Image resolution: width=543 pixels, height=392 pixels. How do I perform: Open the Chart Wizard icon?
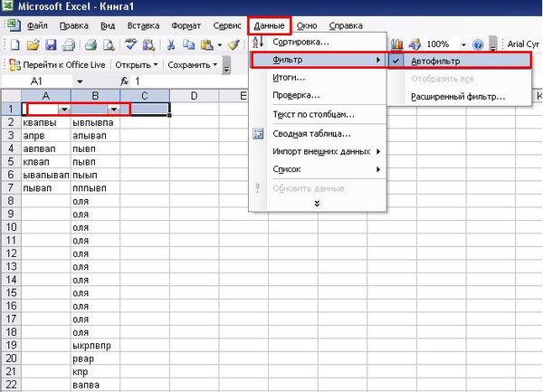(x=397, y=44)
